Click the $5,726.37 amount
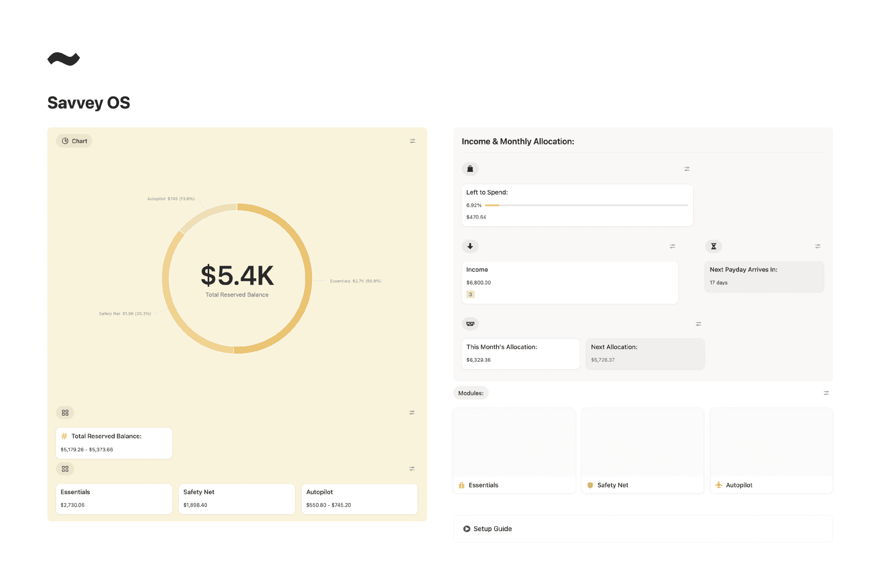 coord(603,360)
